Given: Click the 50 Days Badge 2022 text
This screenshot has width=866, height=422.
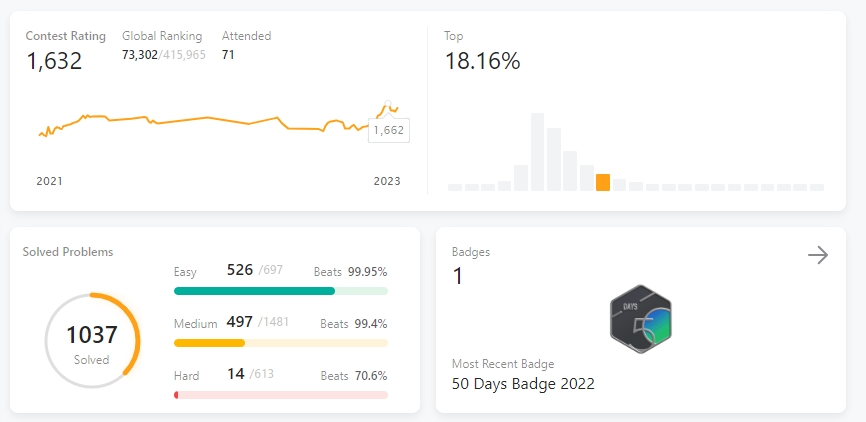Looking at the screenshot, I should tap(523, 383).
